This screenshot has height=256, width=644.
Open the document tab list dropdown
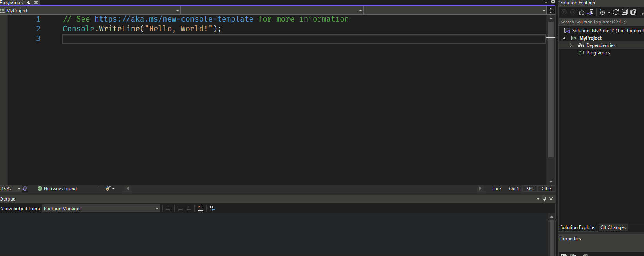click(x=546, y=2)
